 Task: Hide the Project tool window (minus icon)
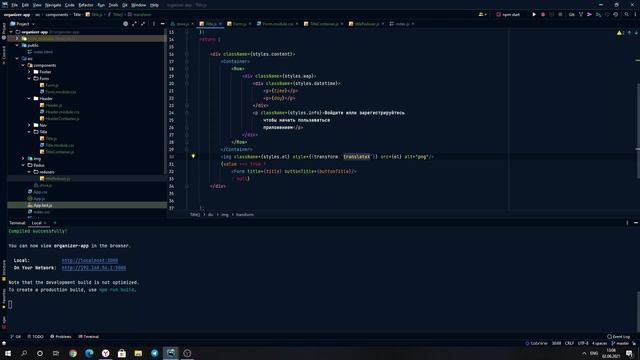162,24
